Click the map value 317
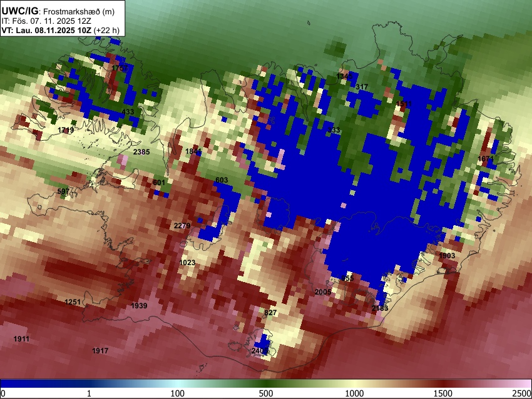The height and width of the screenshot is (399, 532). coord(362,87)
